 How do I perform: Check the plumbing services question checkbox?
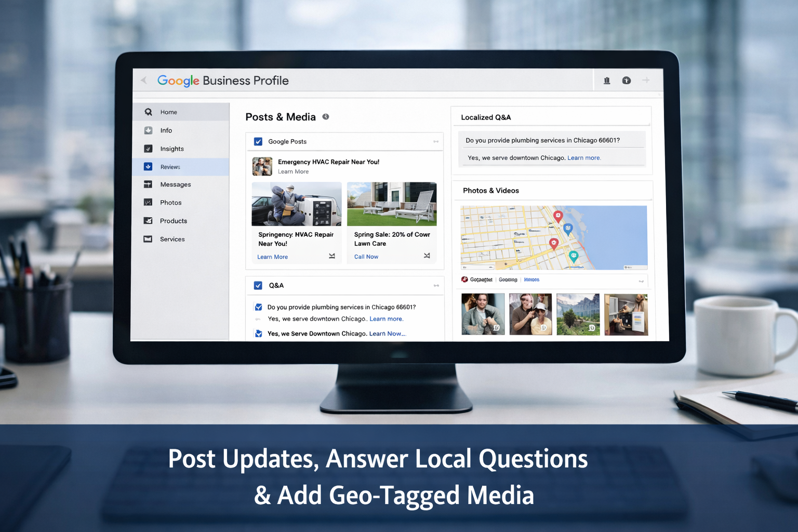tap(259, 307)
